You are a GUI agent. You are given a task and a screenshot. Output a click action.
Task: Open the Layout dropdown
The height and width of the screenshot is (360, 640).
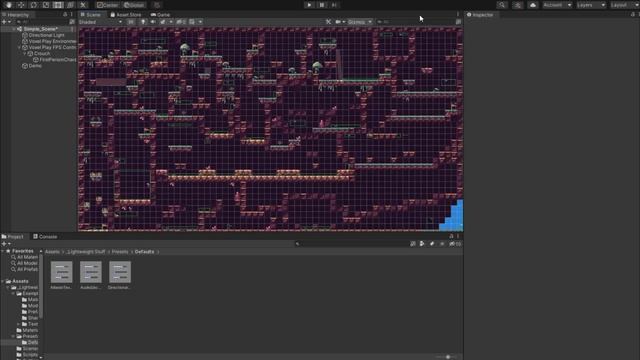point(624,5)
